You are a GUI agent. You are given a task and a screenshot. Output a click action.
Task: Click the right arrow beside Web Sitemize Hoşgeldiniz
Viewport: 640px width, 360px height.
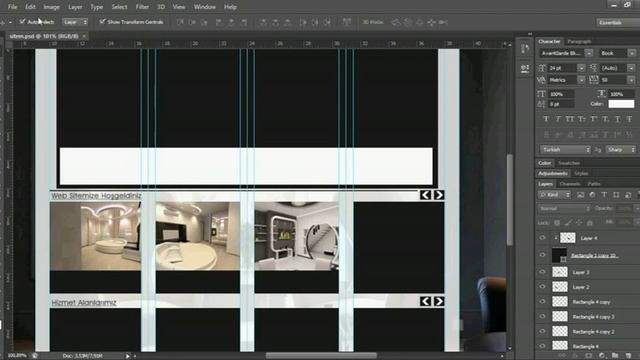point(439,195)
